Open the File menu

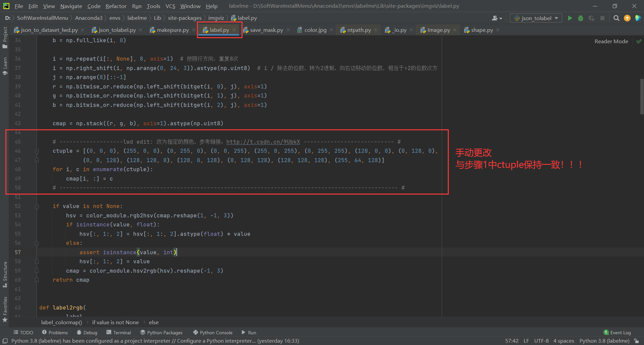click(x=19, y=6)
